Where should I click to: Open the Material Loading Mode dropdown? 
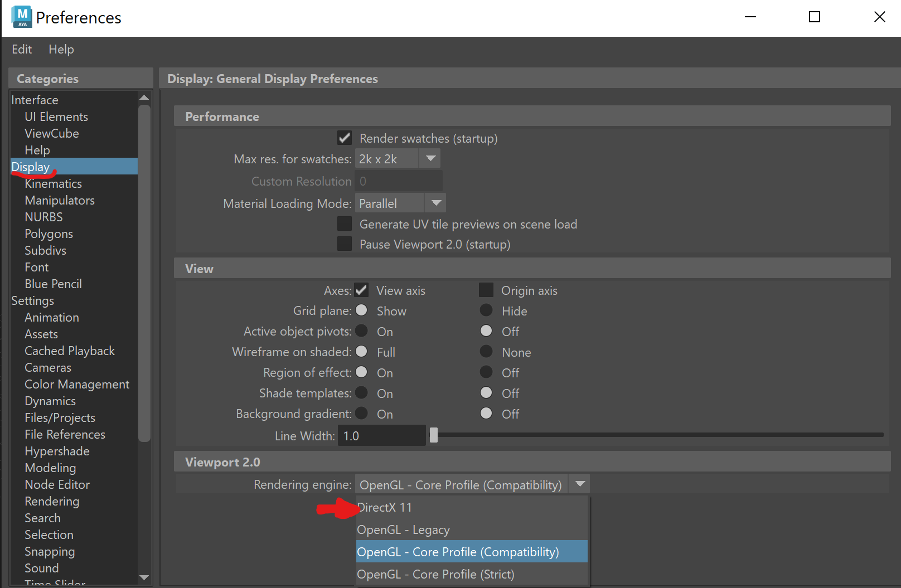[x=435, y=203]
